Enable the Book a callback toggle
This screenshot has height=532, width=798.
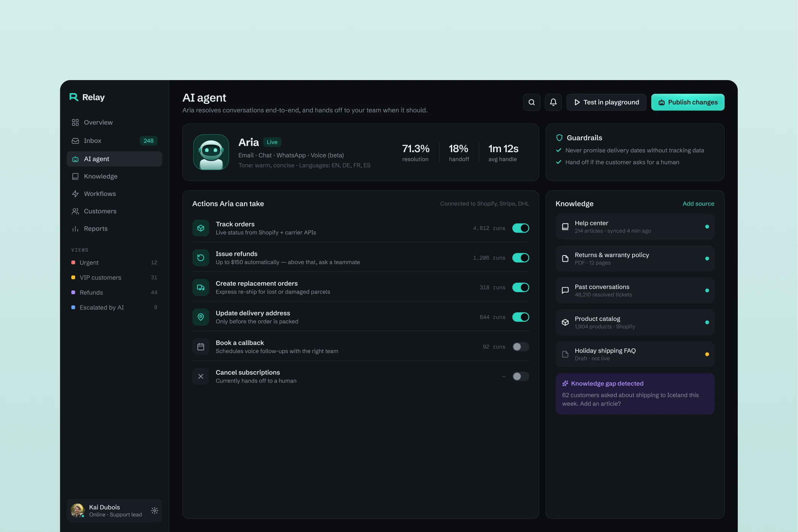pyautogui.click(x=520, y=347)
